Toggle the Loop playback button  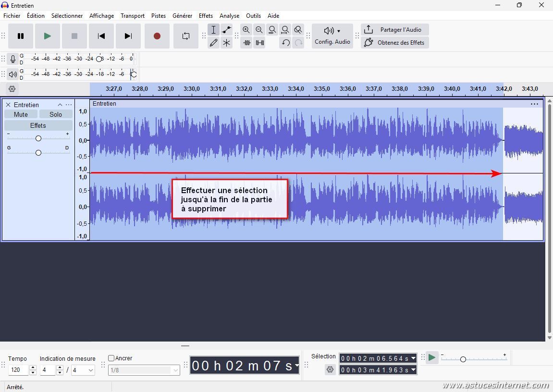(186, 36)
